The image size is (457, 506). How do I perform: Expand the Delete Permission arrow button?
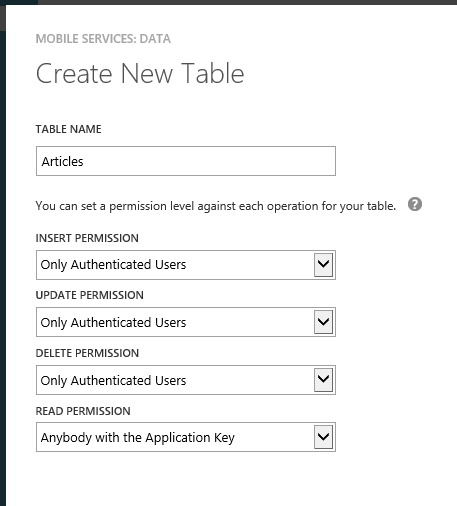(323, 380)
